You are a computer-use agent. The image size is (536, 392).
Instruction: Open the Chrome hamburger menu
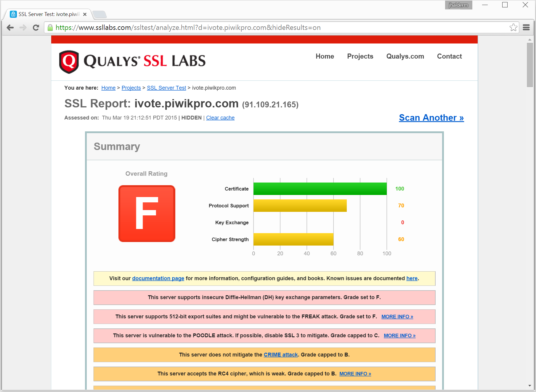pos(526,28)
